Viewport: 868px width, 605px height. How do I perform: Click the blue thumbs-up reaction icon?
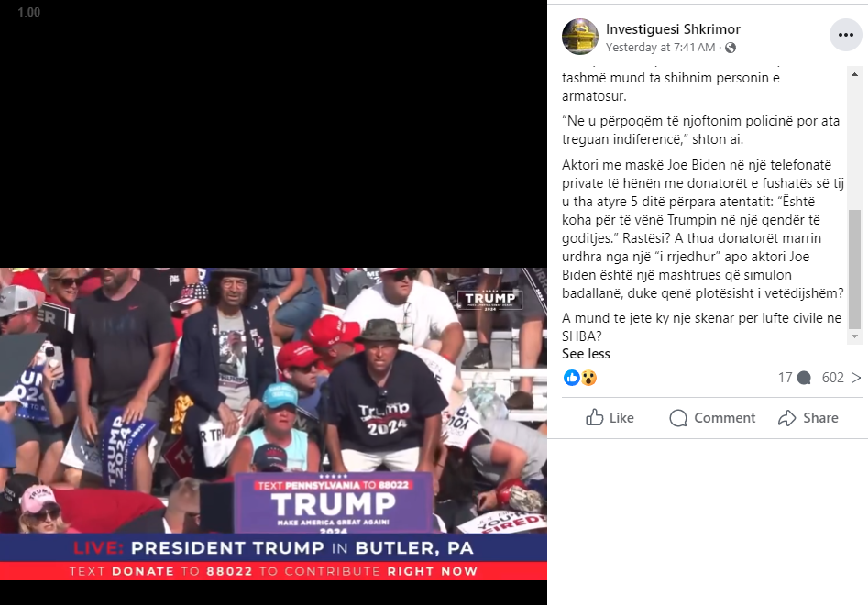(x=571, y=378)
